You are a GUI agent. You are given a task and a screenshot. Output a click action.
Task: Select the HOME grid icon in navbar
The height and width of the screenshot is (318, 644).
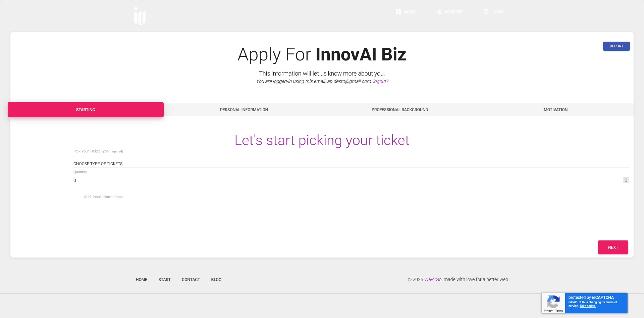coord(398,12)
